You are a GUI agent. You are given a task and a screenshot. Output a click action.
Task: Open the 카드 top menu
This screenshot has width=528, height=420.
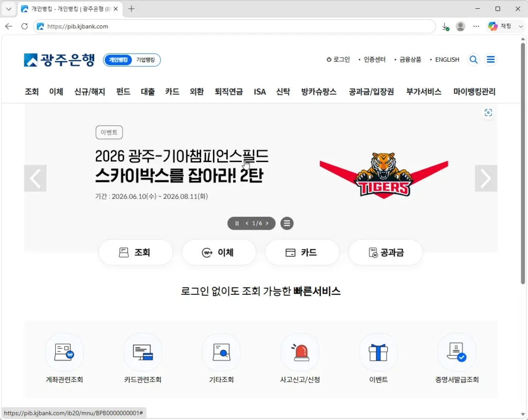[x=172, y=92]
